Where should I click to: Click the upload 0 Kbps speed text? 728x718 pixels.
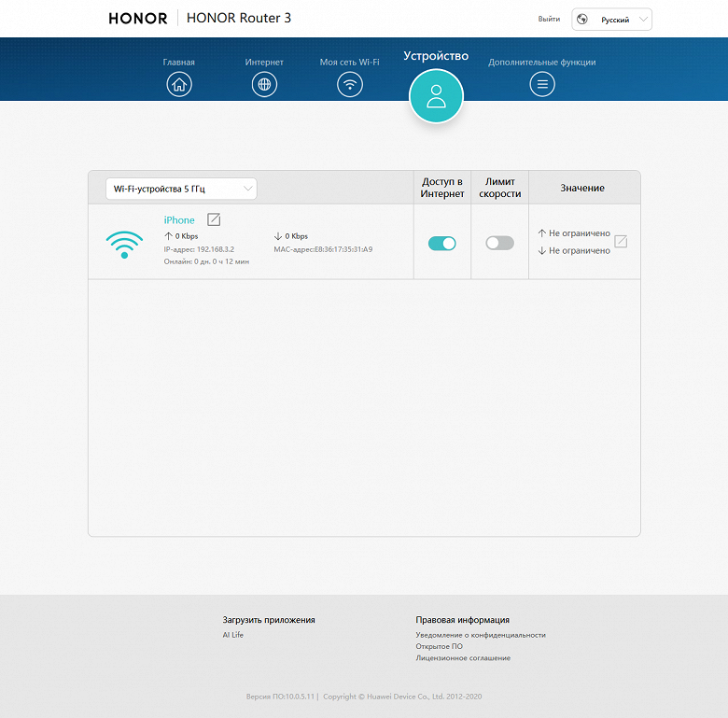[187, 236]
